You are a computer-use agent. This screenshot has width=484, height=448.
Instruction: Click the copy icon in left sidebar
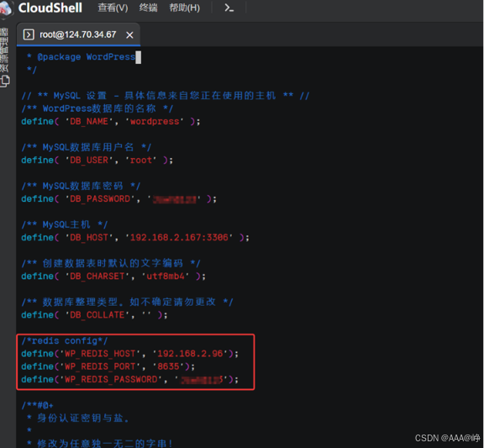pos(5,82)
